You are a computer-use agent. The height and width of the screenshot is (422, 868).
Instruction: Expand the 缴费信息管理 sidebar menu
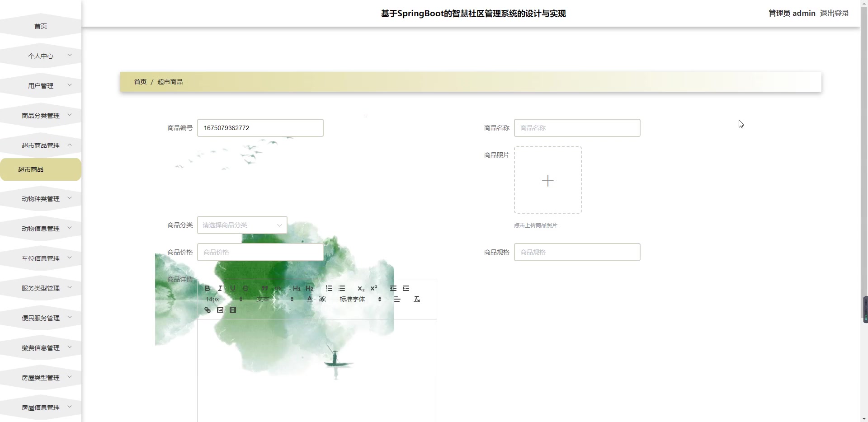point(41,348)
